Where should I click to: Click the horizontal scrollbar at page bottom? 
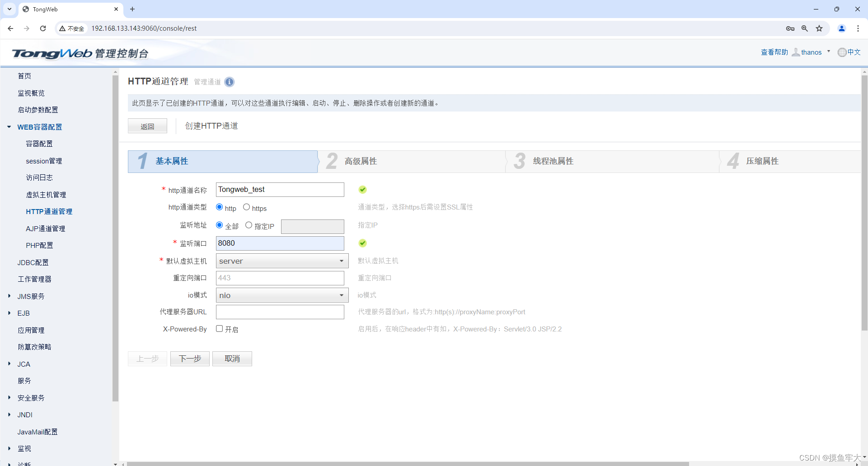[x=408, y=464]
